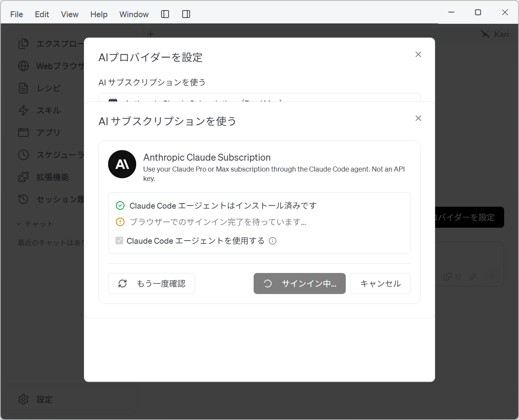Click the Kari logo icon
519x420 pixels.
[485, 34]
